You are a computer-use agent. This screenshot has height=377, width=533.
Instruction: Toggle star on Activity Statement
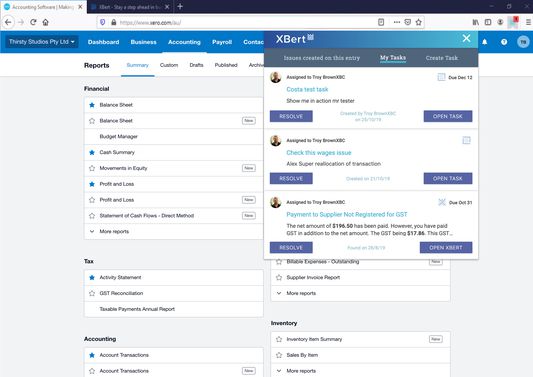tap(92, 277)
